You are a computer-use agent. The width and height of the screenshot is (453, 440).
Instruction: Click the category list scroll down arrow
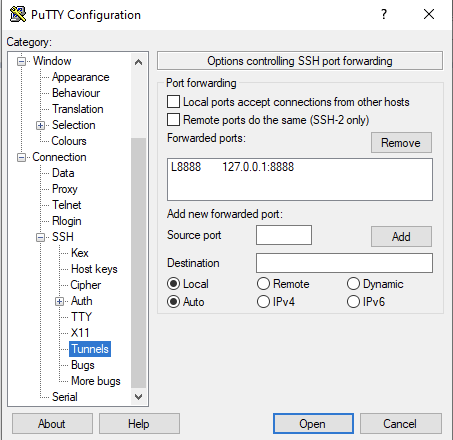[138, 397]
